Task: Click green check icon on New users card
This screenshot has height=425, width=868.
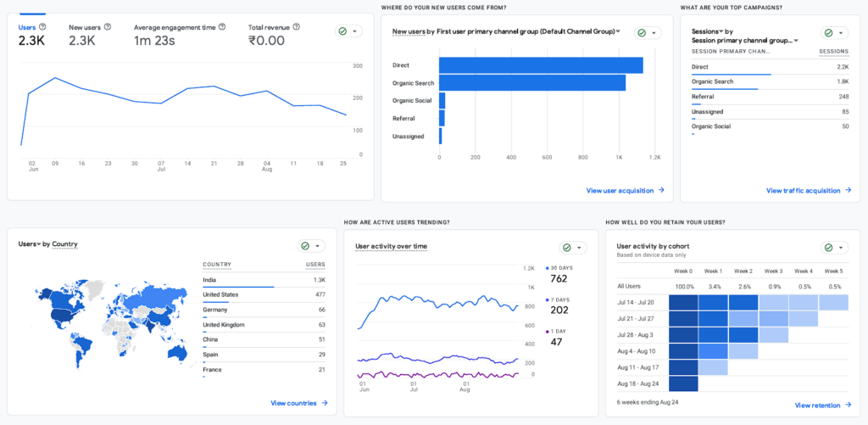Action: pyautogui.click(x=642, y=33)
